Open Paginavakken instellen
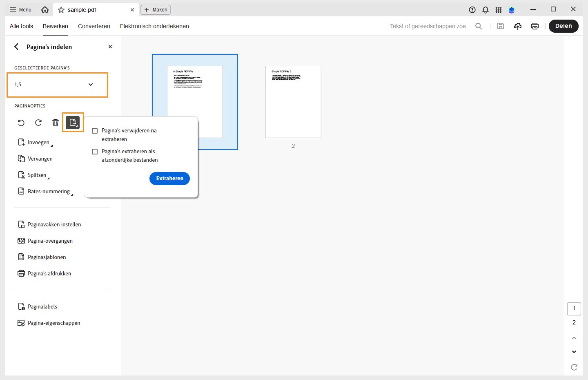 click(54, 224)
